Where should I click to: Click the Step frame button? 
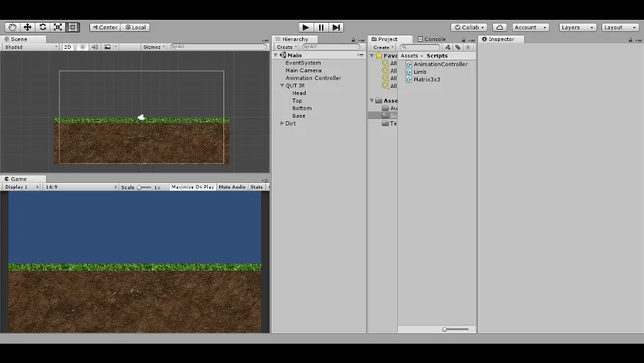(x=336, y=27)
